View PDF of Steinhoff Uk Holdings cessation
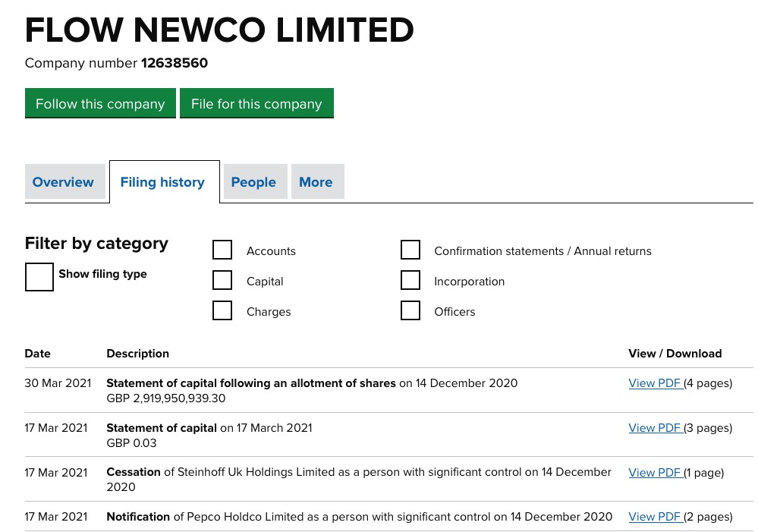This screenshot has height=532, width=758. point(655,473)
